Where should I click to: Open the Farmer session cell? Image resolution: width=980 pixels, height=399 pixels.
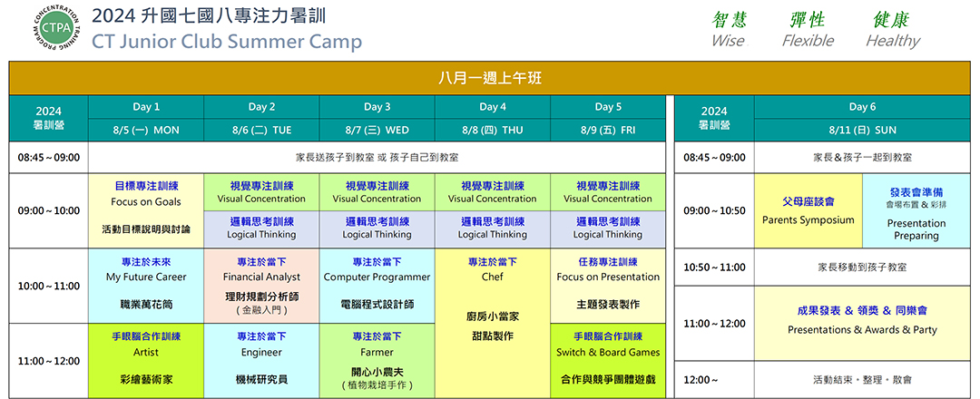(x=377, y=360)
